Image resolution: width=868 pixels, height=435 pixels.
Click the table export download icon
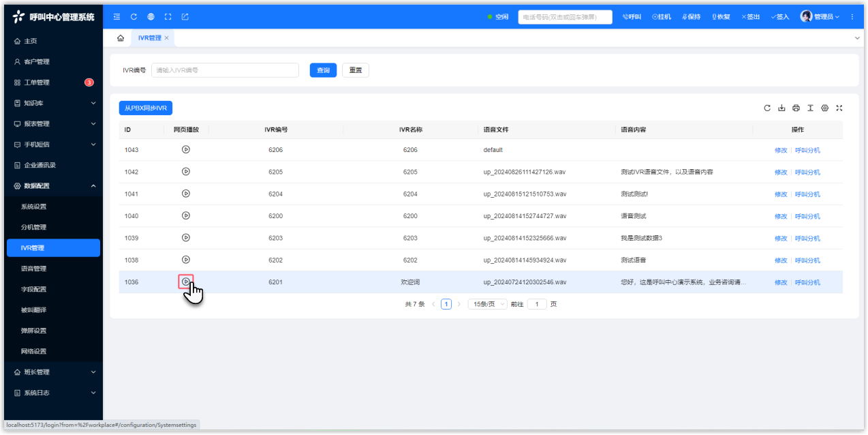781,108
